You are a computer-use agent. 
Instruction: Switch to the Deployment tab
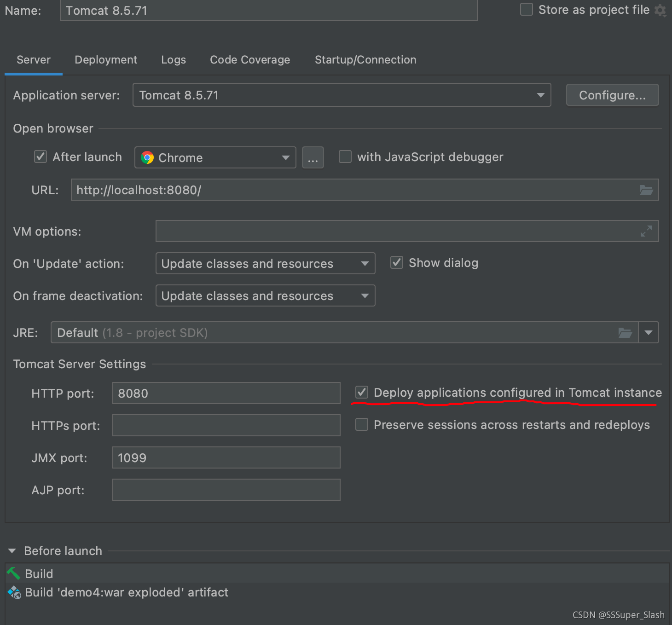click(x=106, y=60)
